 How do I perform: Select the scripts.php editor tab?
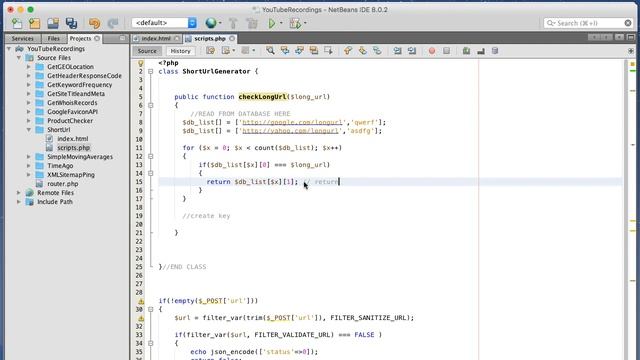point(210,38)
